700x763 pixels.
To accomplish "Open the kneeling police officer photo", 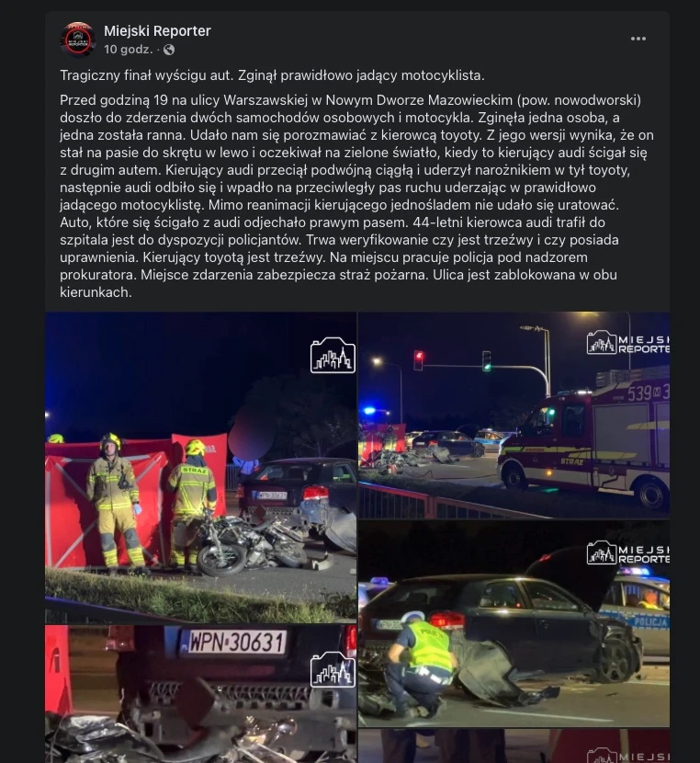I will click(x=514, y=624).
